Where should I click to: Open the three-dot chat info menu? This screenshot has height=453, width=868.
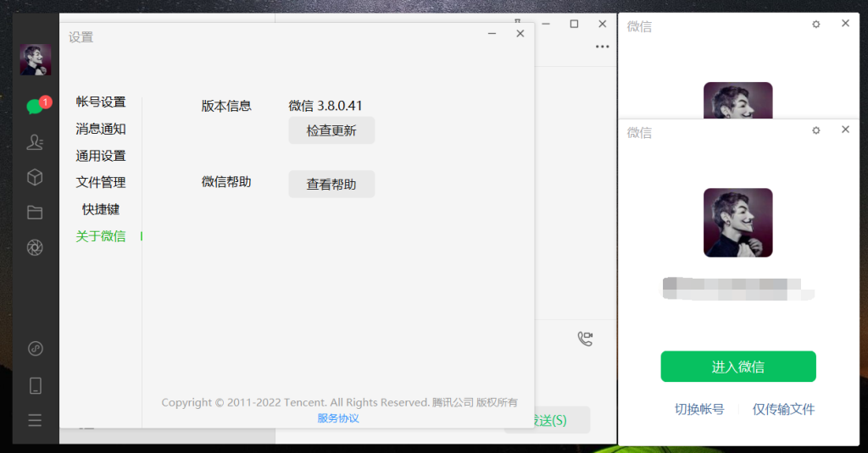603,47
